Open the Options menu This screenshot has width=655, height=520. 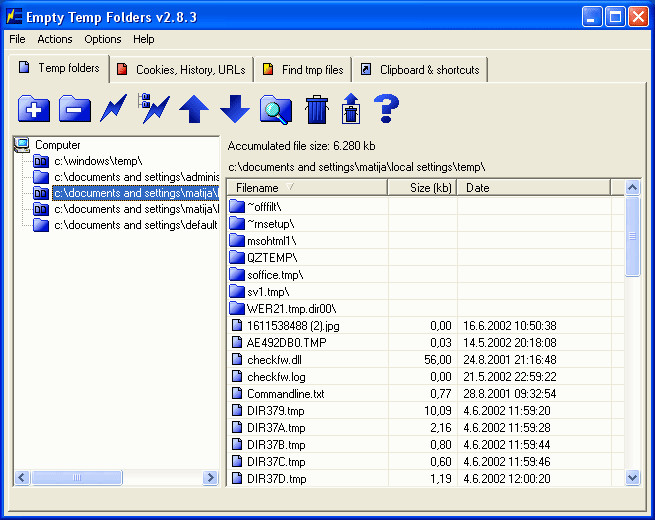[103, 39]
